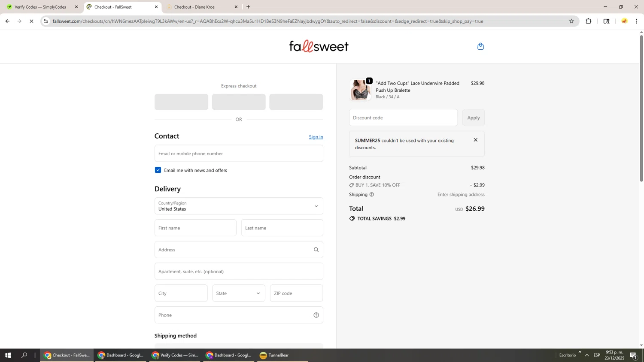This screenshot has height=362, width=644.
Task: Open the Windows notification center icon
Action: point(633,355)
